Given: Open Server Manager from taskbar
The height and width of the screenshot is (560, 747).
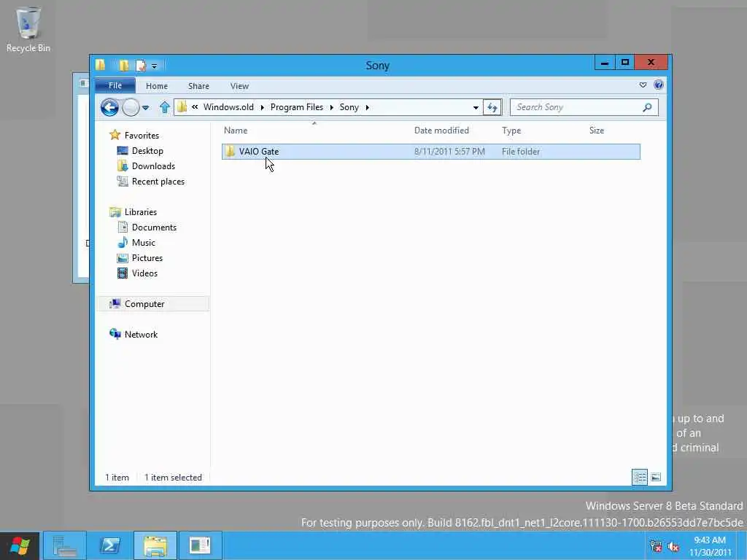Looking at the screenshot, I should coord(65,545).
